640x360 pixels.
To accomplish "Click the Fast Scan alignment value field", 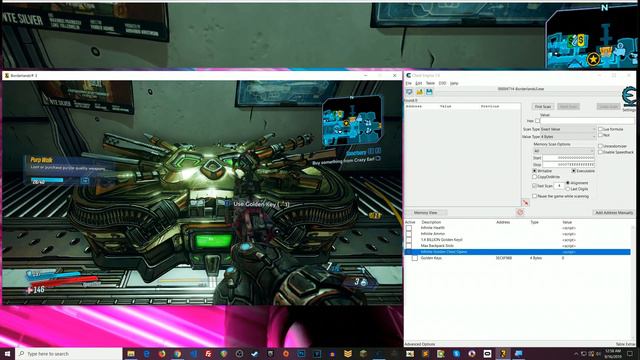I will point(559,186).
